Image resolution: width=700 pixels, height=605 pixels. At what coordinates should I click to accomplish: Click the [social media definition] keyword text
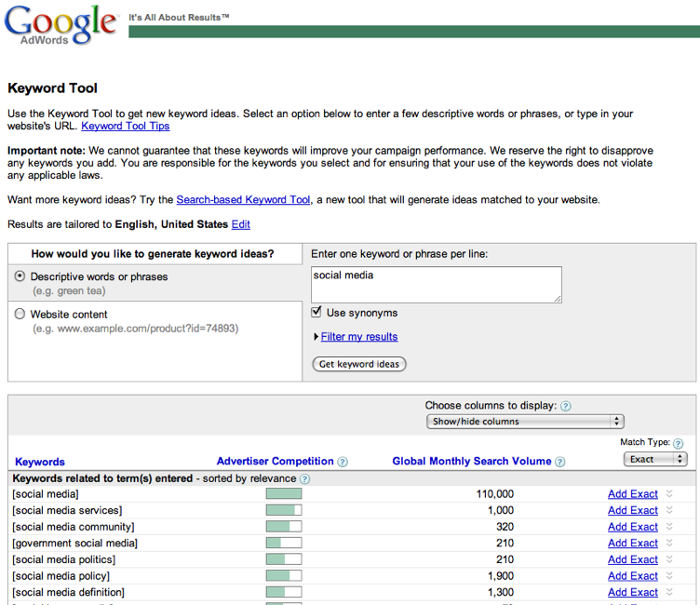68,592
